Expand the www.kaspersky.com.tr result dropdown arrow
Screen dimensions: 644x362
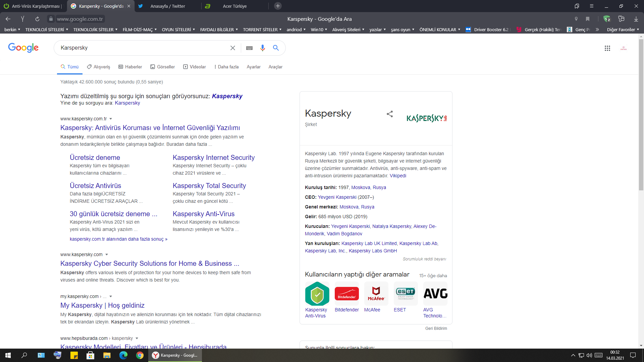[111, 119]
